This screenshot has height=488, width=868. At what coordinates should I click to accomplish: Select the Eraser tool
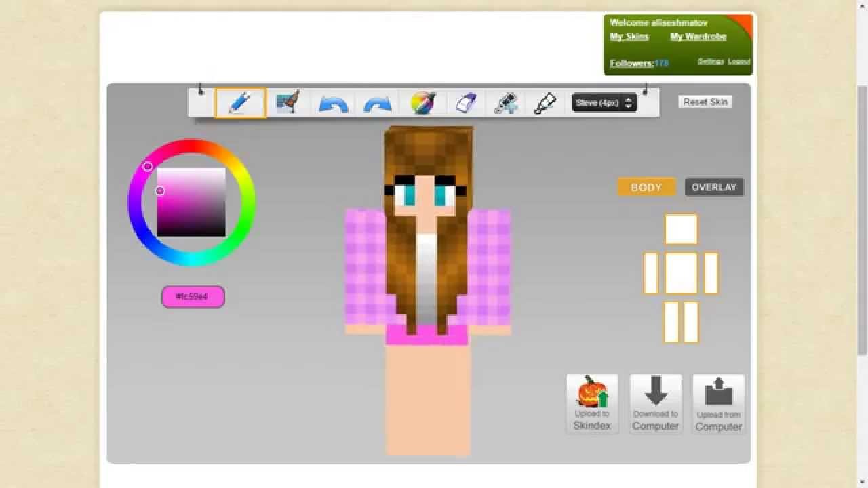coord(466,103)
